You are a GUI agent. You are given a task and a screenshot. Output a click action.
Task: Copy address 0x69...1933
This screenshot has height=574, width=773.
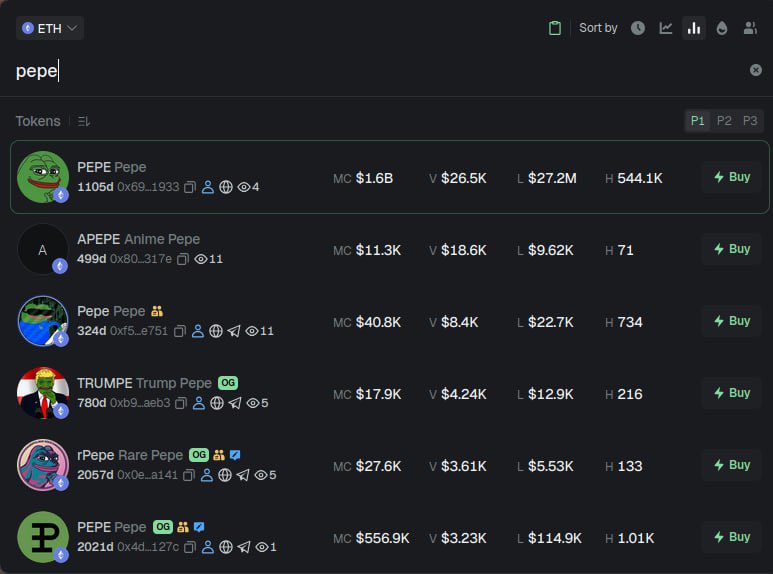[190, 187]
